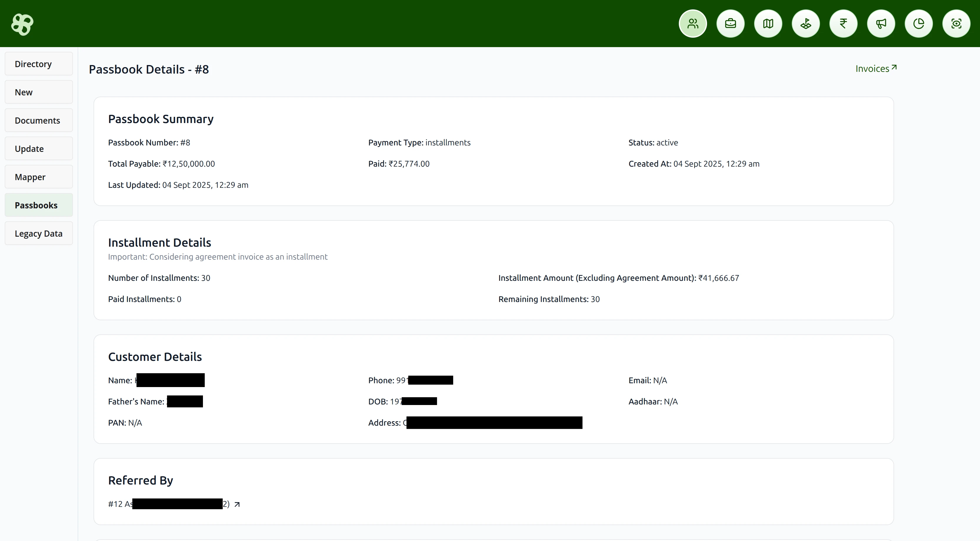980x541 pixels.
Task: Click the Passbook Details - #8 heading
Action: (149, 69)
